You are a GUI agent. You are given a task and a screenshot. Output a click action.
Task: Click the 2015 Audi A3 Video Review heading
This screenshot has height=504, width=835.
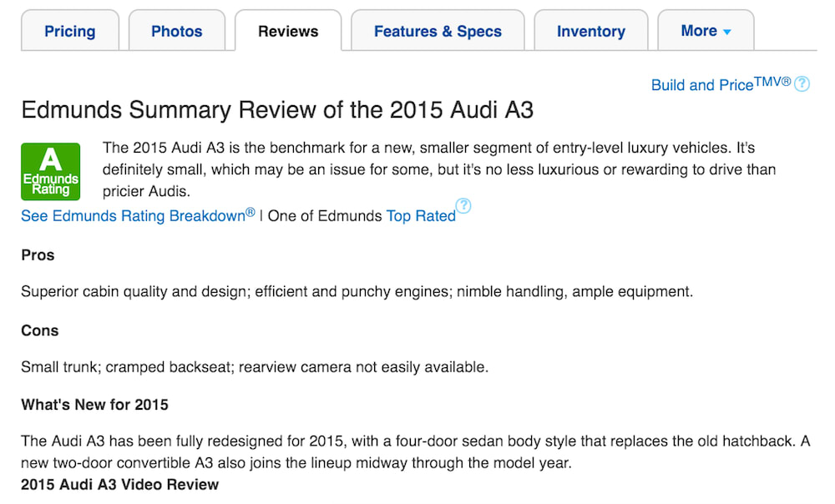click(x=119, y=484)
